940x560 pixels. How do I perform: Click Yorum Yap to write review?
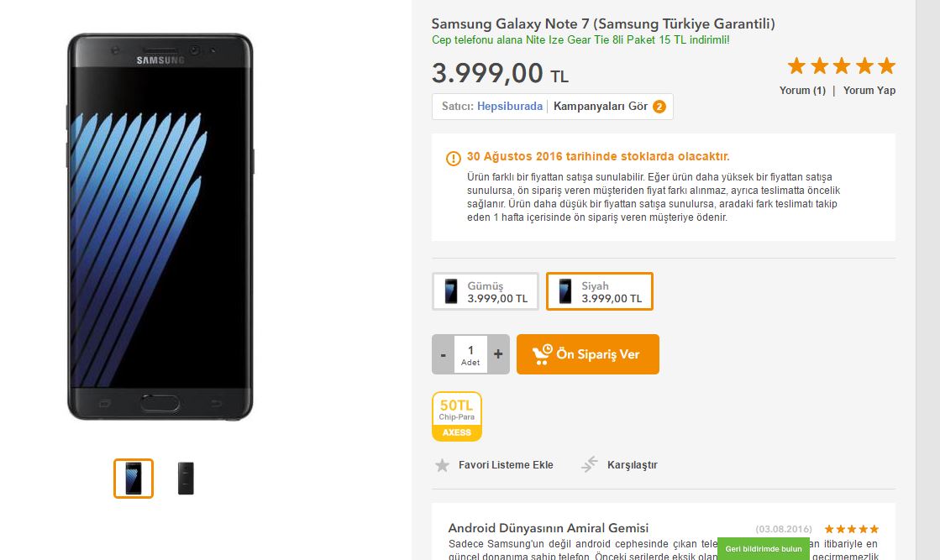click(869, 91)
